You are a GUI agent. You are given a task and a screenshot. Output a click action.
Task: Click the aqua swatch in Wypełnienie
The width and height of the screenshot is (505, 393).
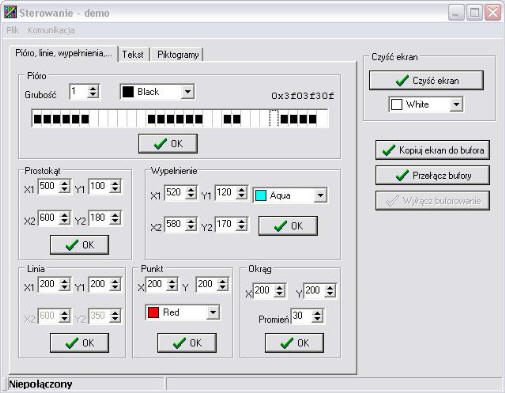tap(260, 195)
